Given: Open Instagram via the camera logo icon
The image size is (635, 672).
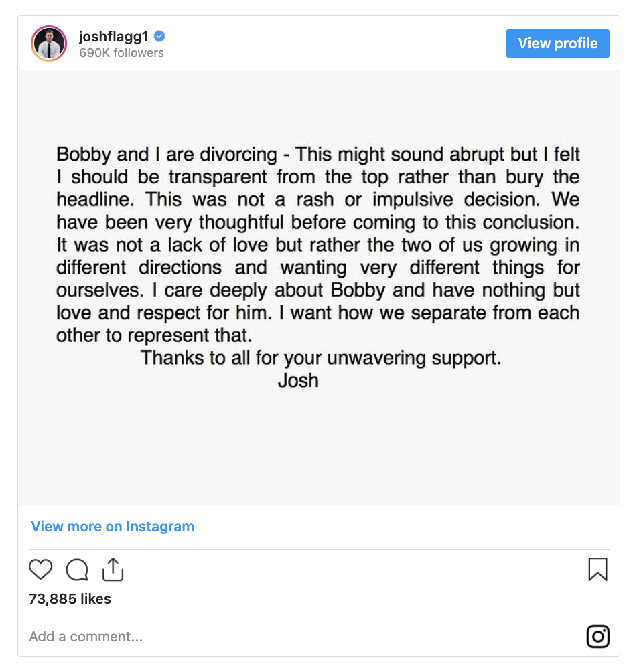Looking at the screenshot, I should coord(598,637).
